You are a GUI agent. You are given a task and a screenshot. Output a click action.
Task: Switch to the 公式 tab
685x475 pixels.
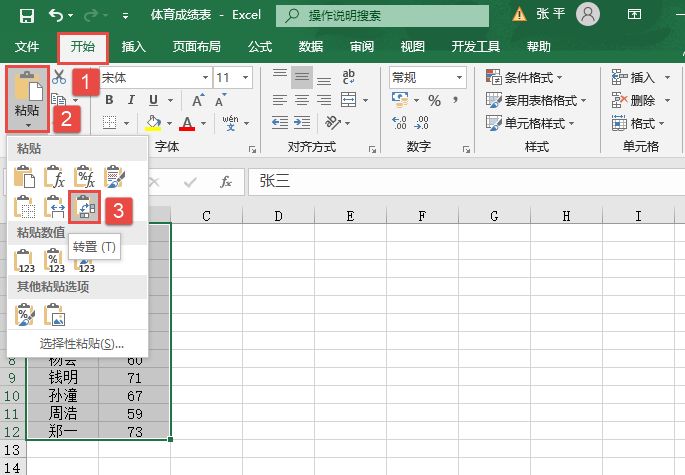[x=260, y=46]
